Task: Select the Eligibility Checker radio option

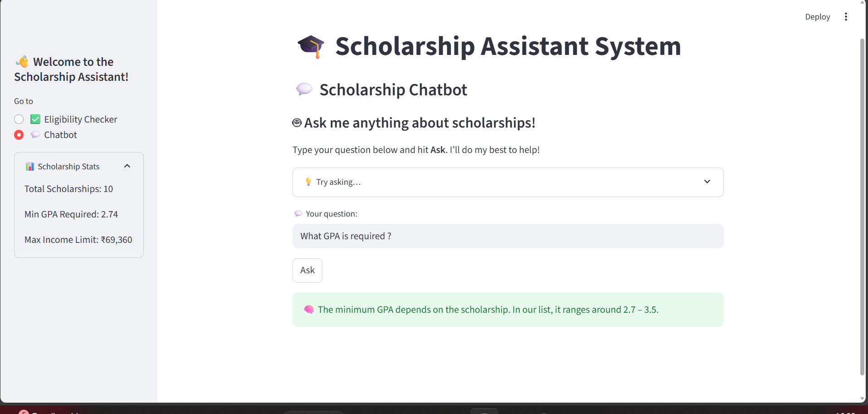Action: point(19,119)
